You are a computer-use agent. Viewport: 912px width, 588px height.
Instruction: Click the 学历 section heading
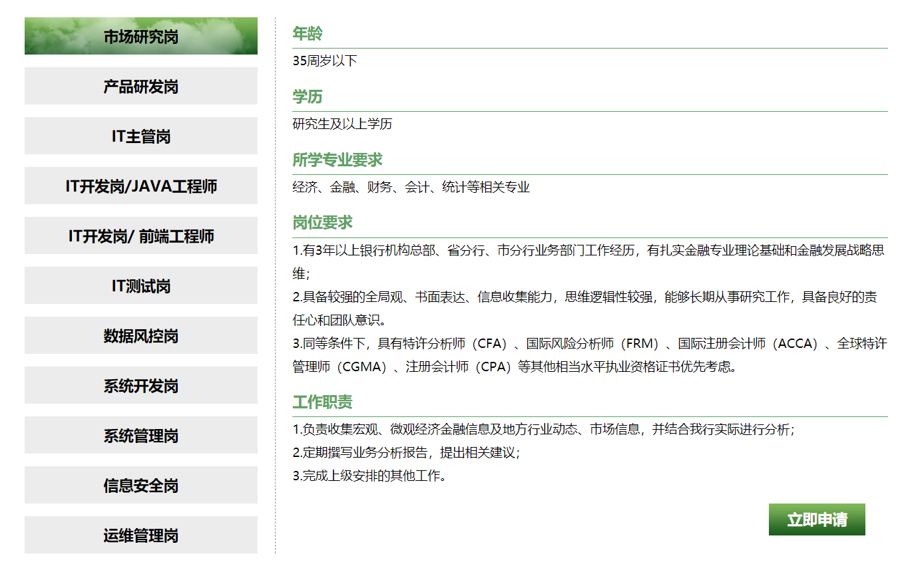(x=308, y=97)
